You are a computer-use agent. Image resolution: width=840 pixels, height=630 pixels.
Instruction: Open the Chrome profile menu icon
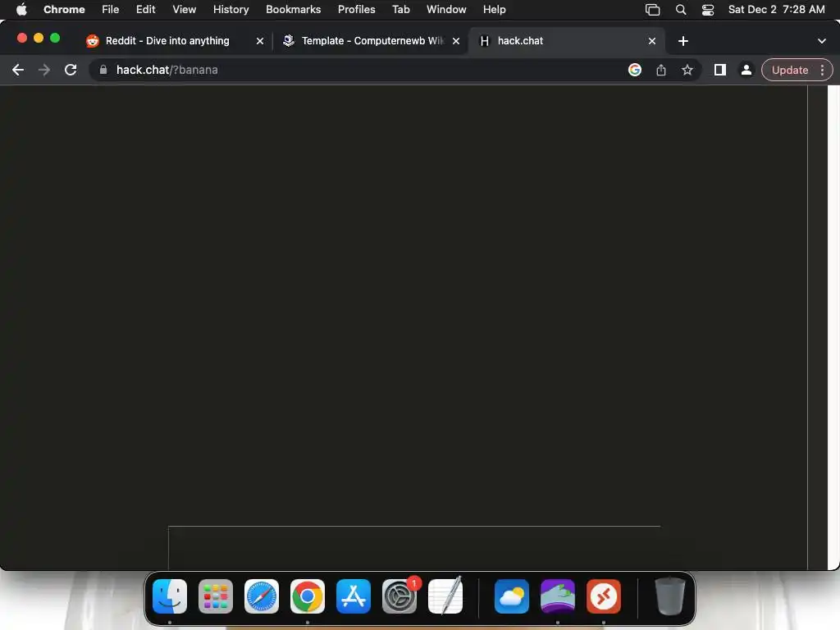pyautogui.click(x=746, y=70)
